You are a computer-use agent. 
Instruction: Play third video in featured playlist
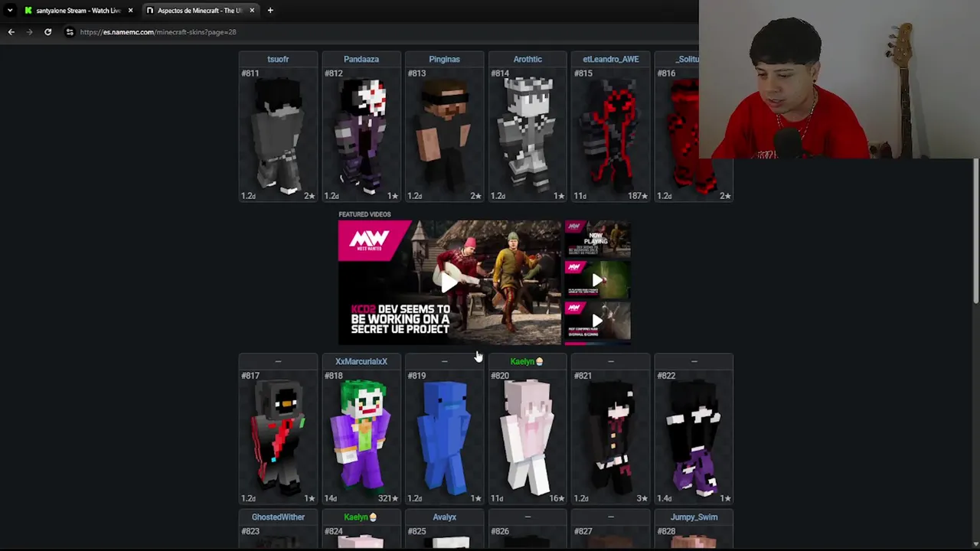pyautogui.click(x=597, y=321)
